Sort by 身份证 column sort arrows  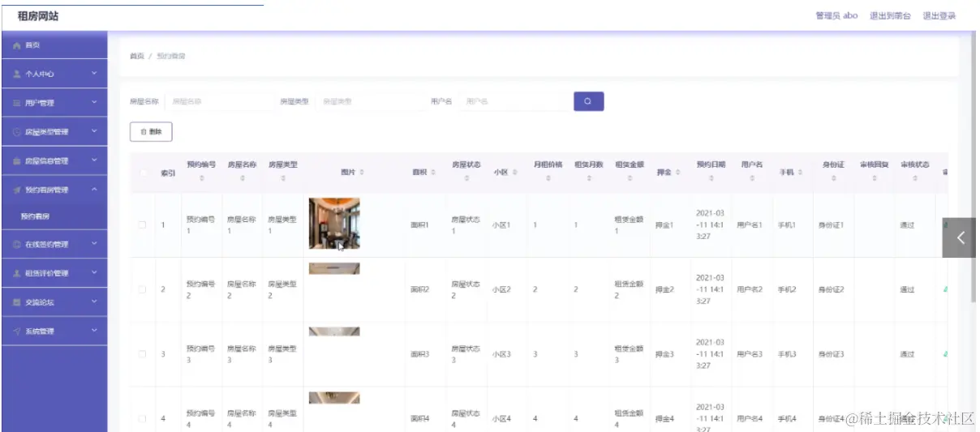tap(833, 178)
